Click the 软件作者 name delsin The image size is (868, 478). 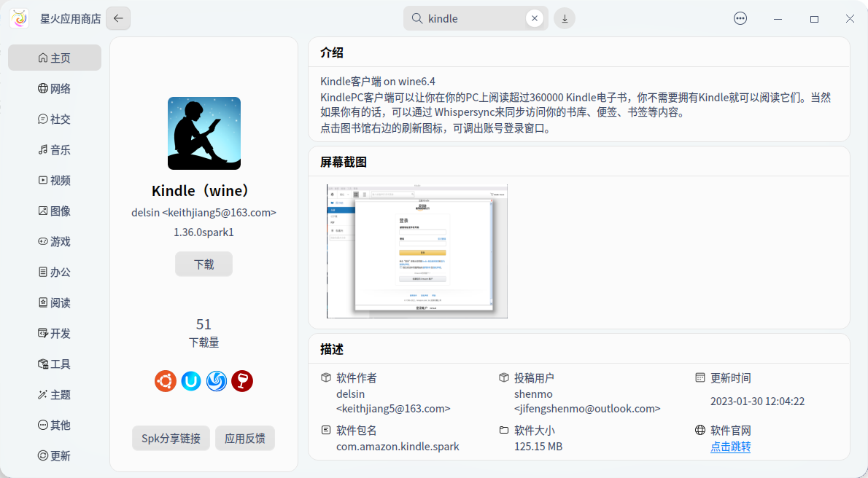point(350,394)
